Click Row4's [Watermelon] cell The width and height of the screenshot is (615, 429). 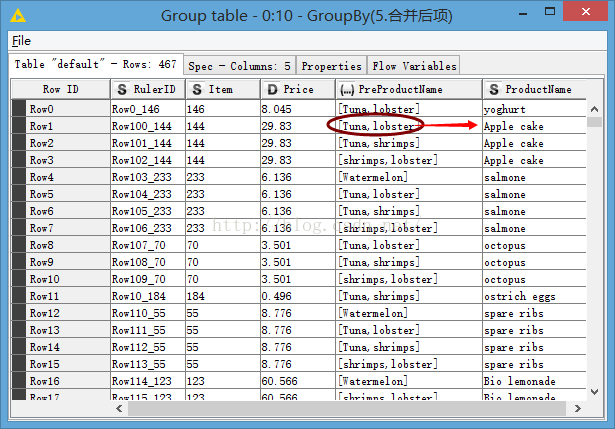pyautogui.click(x=409, y=177)
